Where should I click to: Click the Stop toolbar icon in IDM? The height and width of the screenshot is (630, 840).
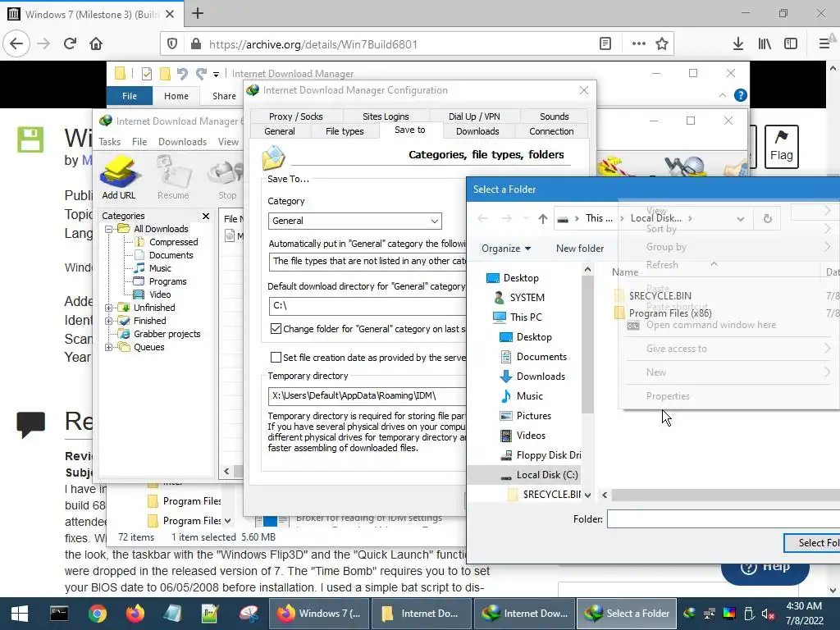pyautogui.click(x=227, y=178)
